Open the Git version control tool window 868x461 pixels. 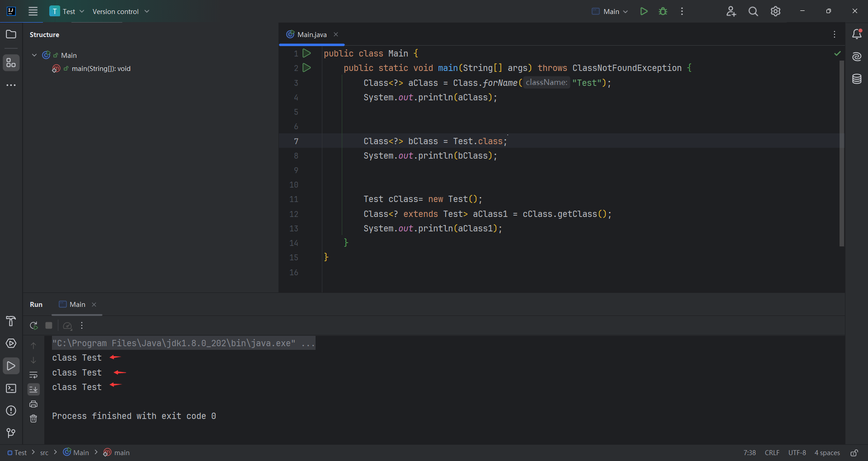coord(11,433)
